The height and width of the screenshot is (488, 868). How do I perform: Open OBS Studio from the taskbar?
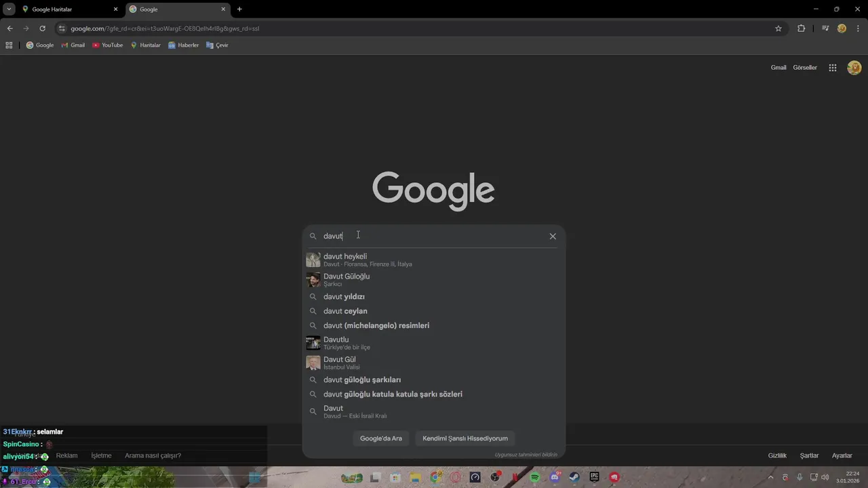[495, 477]
